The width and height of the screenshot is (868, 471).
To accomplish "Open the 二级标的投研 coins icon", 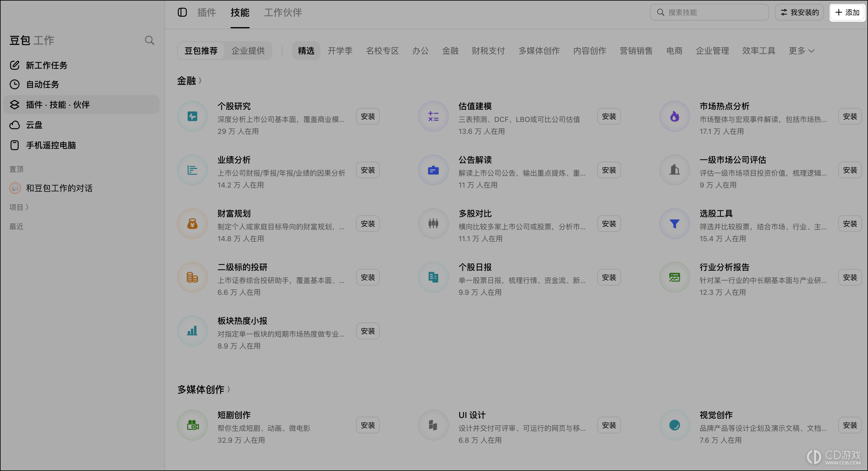I will [192, 277].
